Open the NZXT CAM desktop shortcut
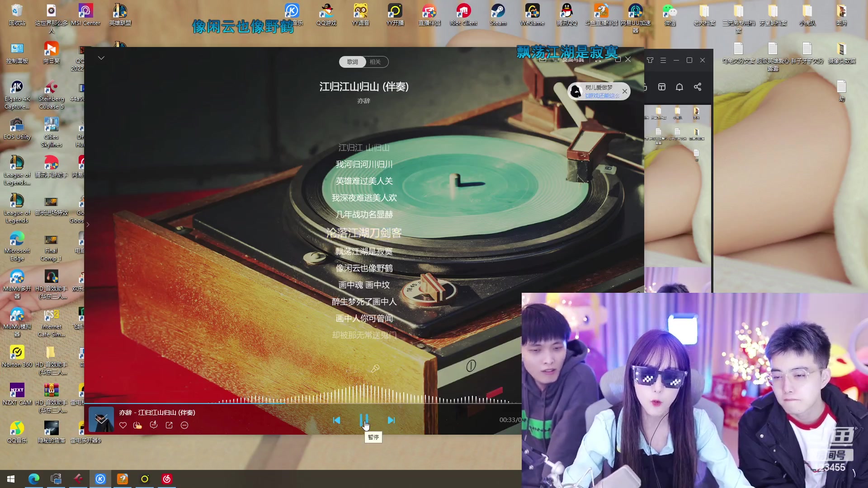 tap(17, 394)
